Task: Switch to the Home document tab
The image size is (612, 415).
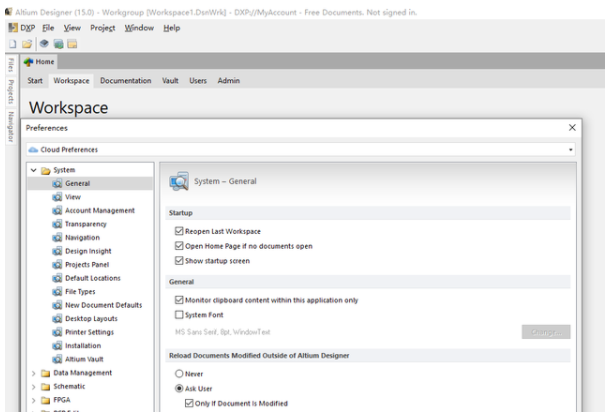Action: [x=39, y=62]
